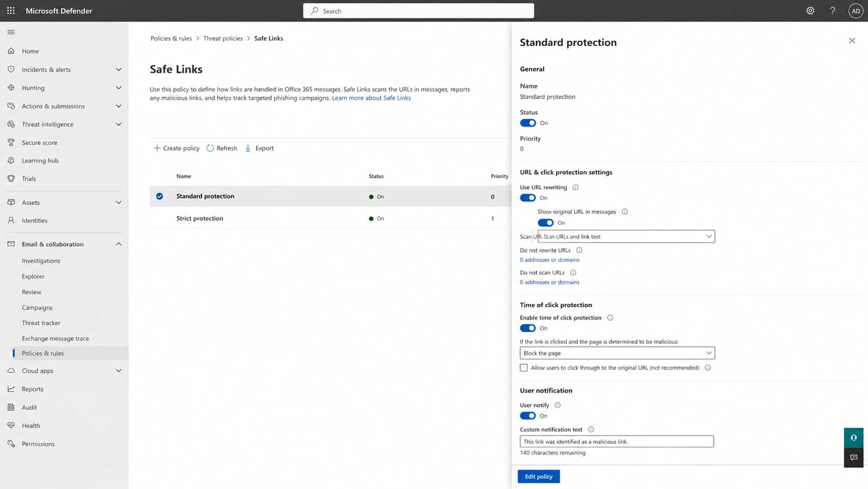Image resolution: width=868 pixels, height=489 pixels.
Task: Expand Incidents & alerts chevron
Action: click(x=118, y=70)
